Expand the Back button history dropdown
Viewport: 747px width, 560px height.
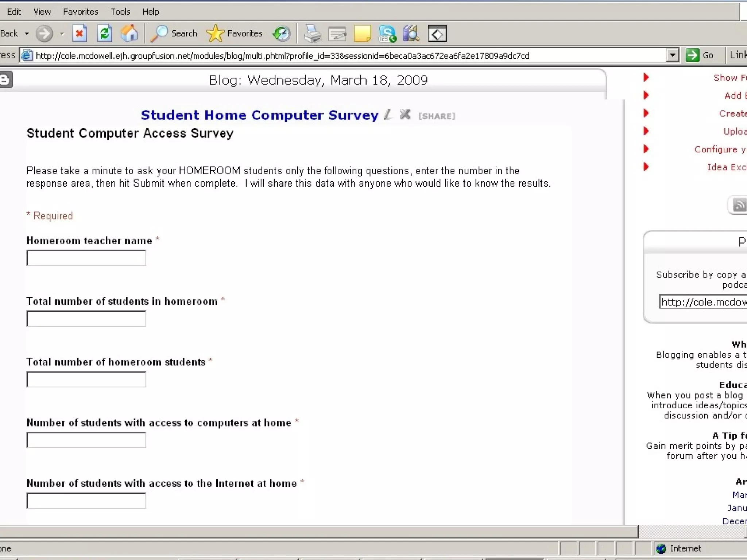(x=27, y=34)
